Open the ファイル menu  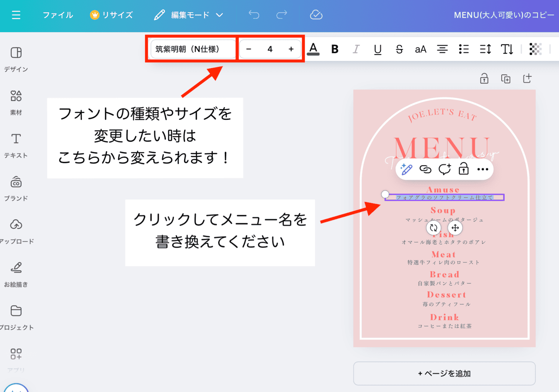pos(58,15)
